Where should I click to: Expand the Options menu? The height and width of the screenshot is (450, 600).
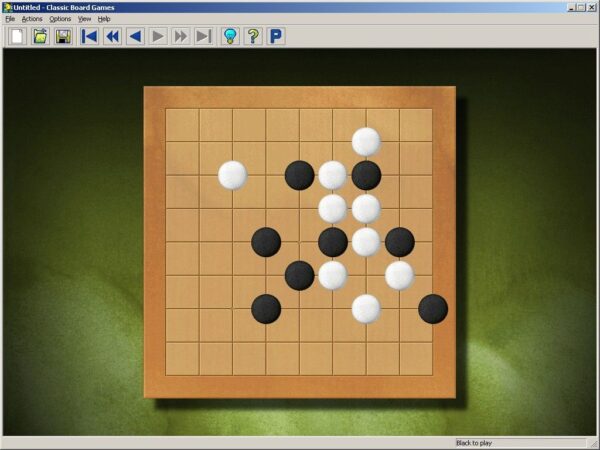pyautogui.click(x=60, y=19)
